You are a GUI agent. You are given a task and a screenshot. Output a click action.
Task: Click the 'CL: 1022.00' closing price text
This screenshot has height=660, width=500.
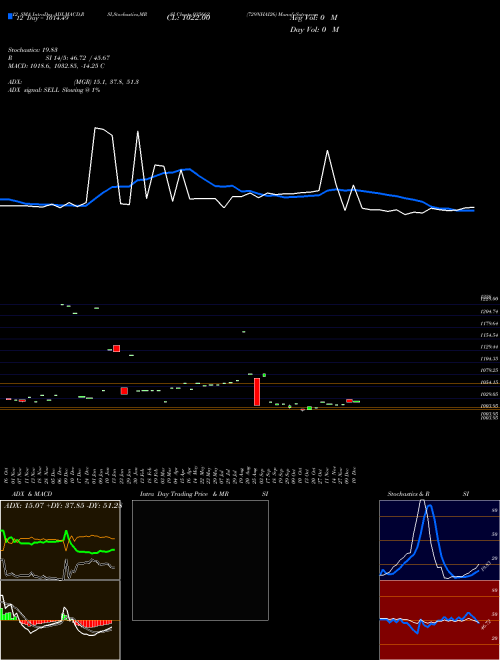[x=188, y=17]
